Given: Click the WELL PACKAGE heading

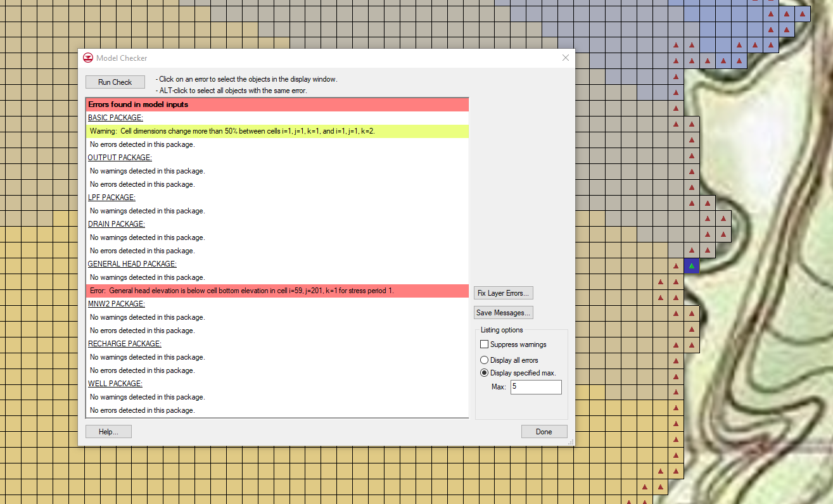Looking at the screenshot, I should pyautogui.click(x=115, y=384).
